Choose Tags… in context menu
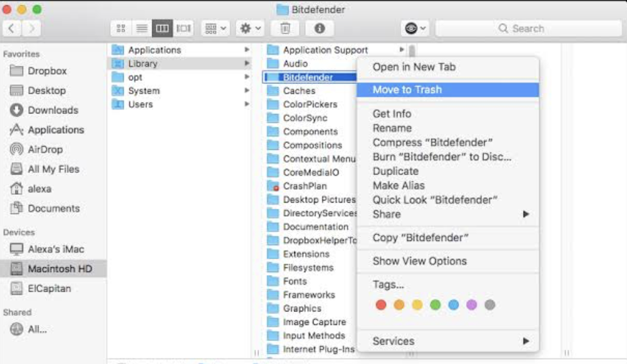Viewport: 627px width, 364px height. tap(448, 285)
